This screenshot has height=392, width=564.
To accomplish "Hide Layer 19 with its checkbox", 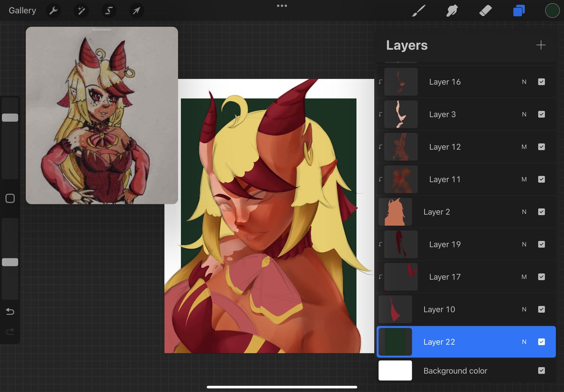I will [541, 244].
